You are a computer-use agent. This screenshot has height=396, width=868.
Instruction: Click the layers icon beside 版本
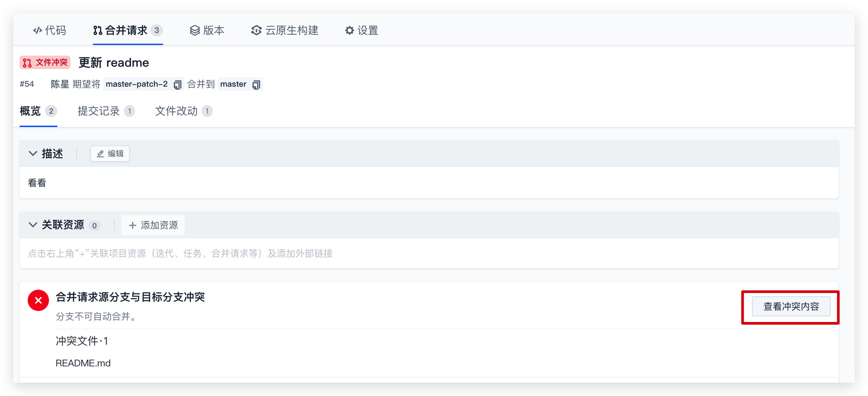pos(195,30)
